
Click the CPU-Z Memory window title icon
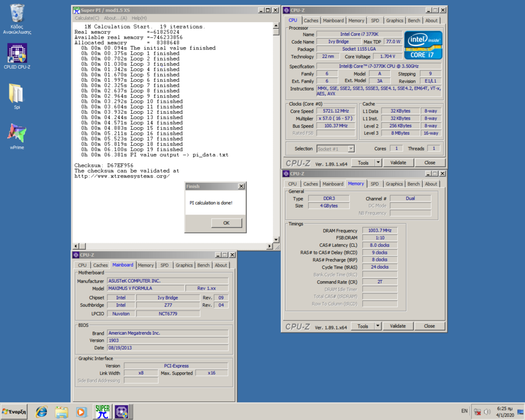click(286, 173)
